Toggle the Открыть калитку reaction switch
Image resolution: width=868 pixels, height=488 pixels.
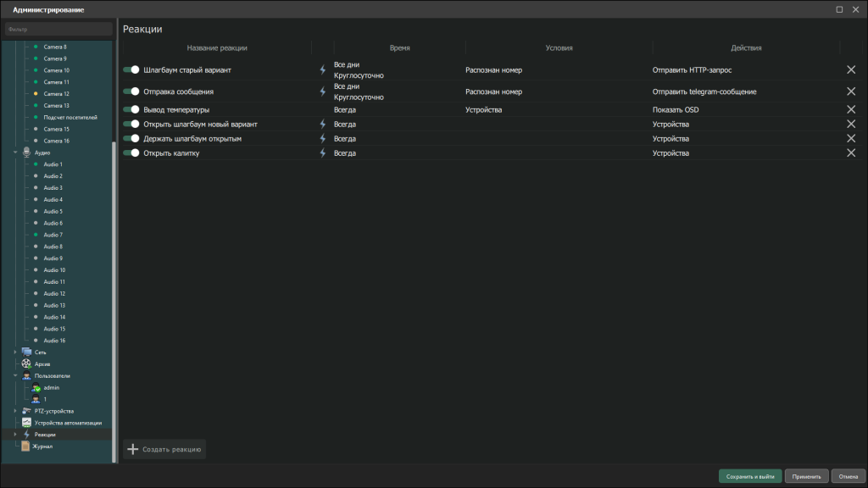[x=131, y=152]
